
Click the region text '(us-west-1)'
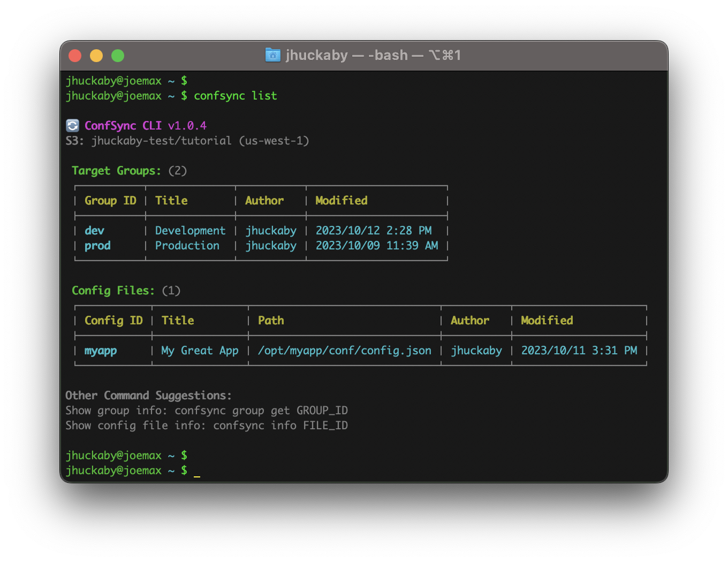(274, 141)
